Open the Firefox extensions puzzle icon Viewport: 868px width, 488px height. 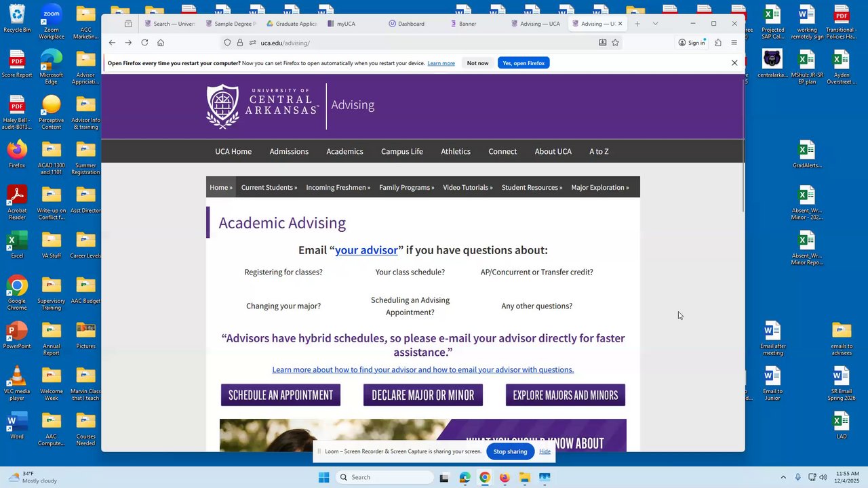tap(718, 43)
